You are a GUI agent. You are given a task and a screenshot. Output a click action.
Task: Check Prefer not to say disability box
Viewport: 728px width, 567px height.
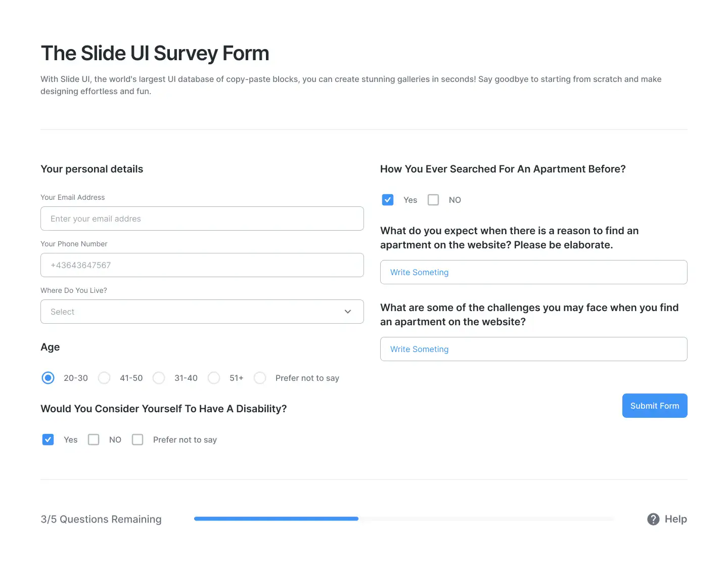[138, 440]
